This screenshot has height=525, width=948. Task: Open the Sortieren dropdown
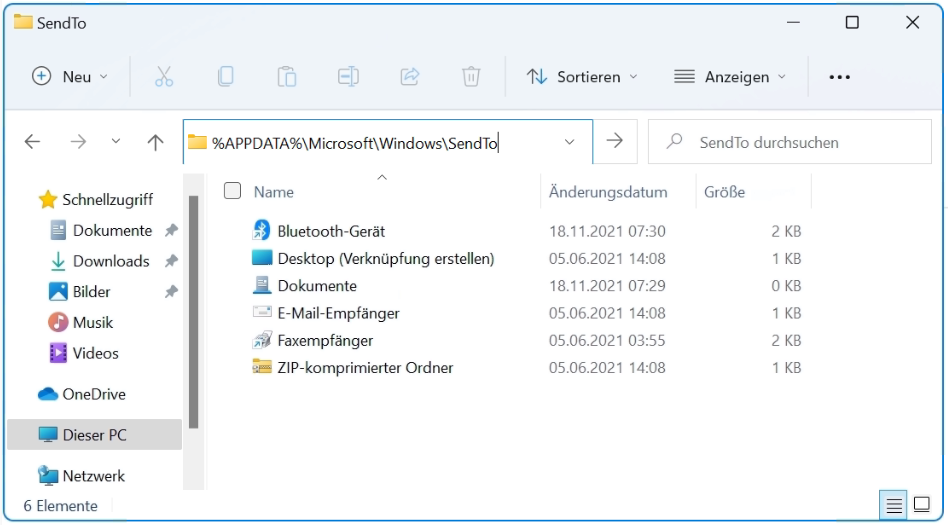coord(582,77)
